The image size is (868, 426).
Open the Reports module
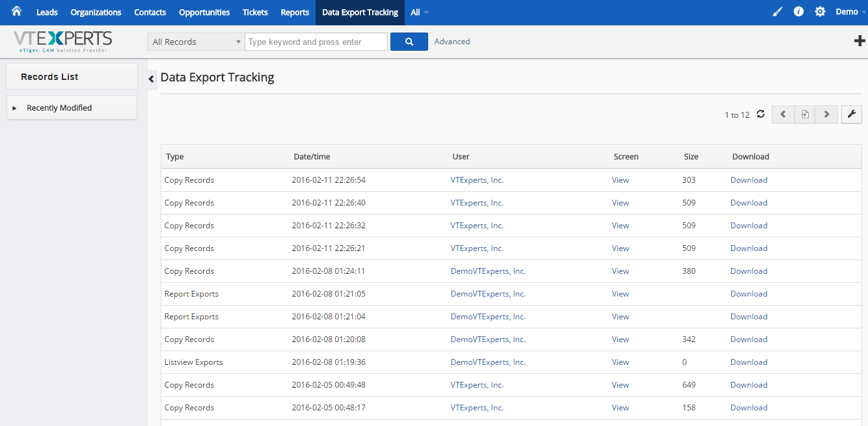click(295, 12)
